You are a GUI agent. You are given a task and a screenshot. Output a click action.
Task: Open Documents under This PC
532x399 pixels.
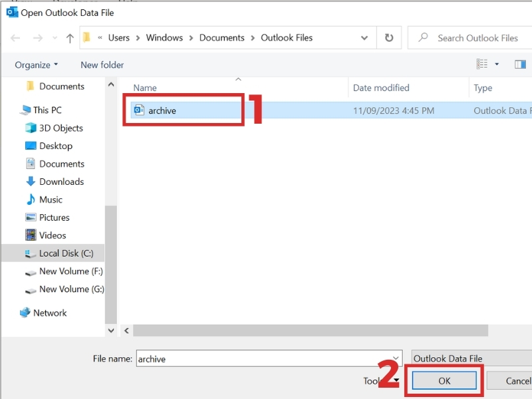click(x=55, y=164)
